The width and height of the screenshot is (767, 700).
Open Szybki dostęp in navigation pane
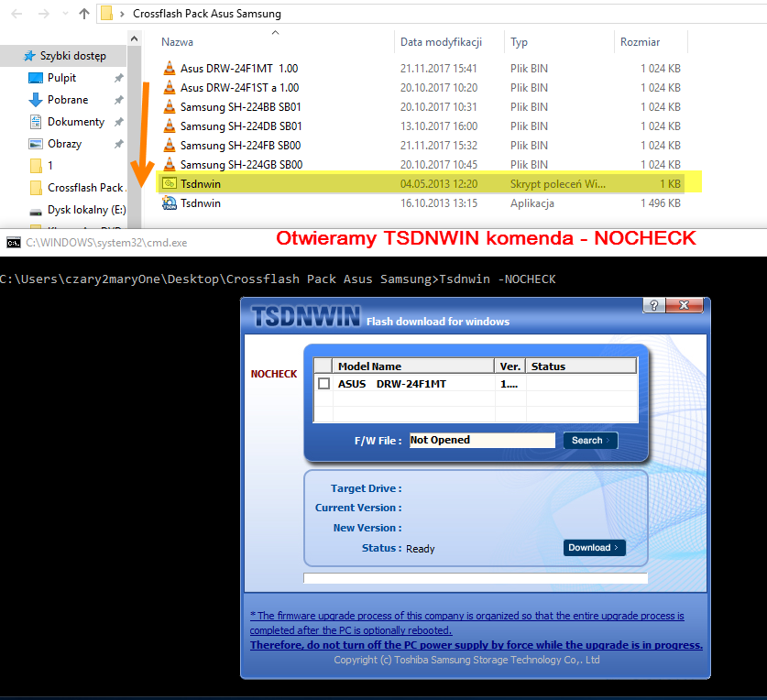tap(73, 56)
